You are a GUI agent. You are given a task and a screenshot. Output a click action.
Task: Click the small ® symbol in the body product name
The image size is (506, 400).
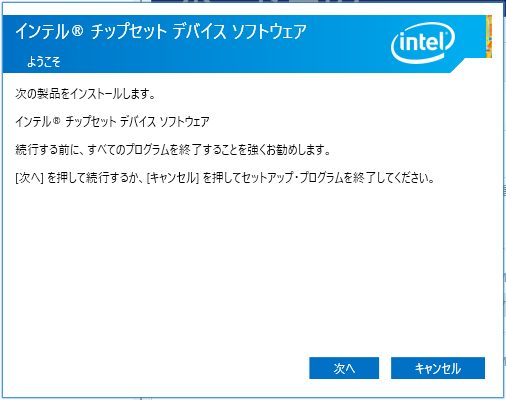(56, 120)
